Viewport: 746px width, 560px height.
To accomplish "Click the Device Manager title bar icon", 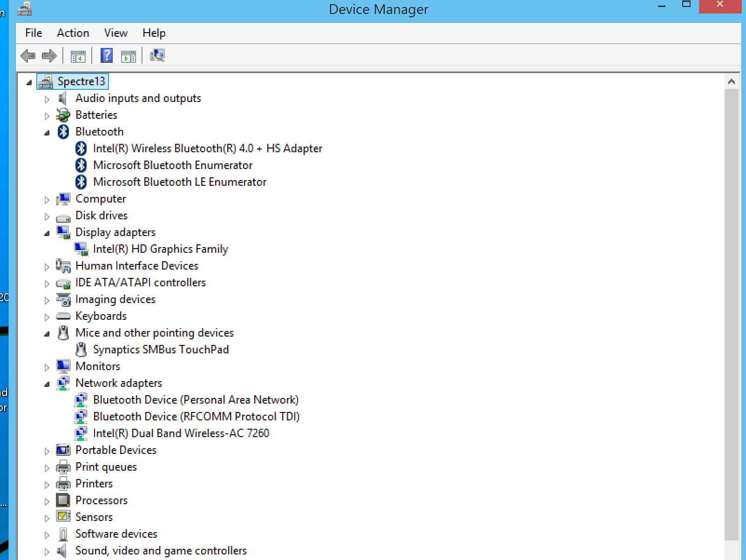I will 24,8.
